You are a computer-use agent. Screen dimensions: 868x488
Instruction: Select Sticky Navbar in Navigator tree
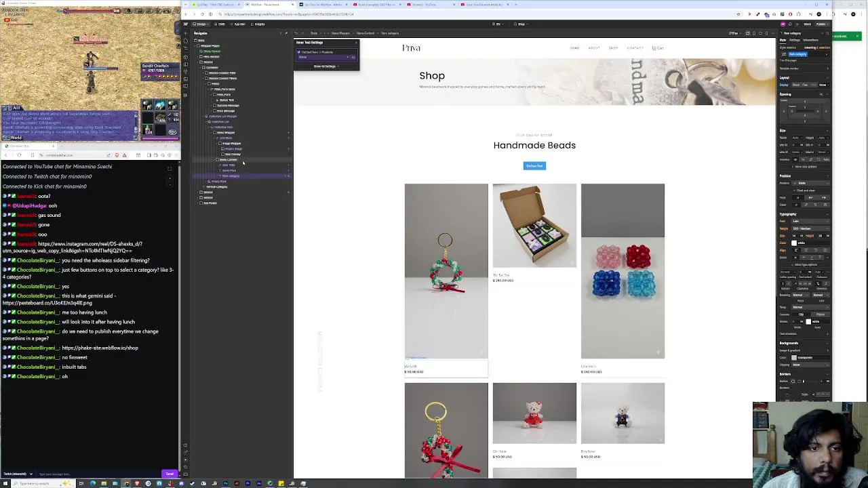click(x=212, y=52)
